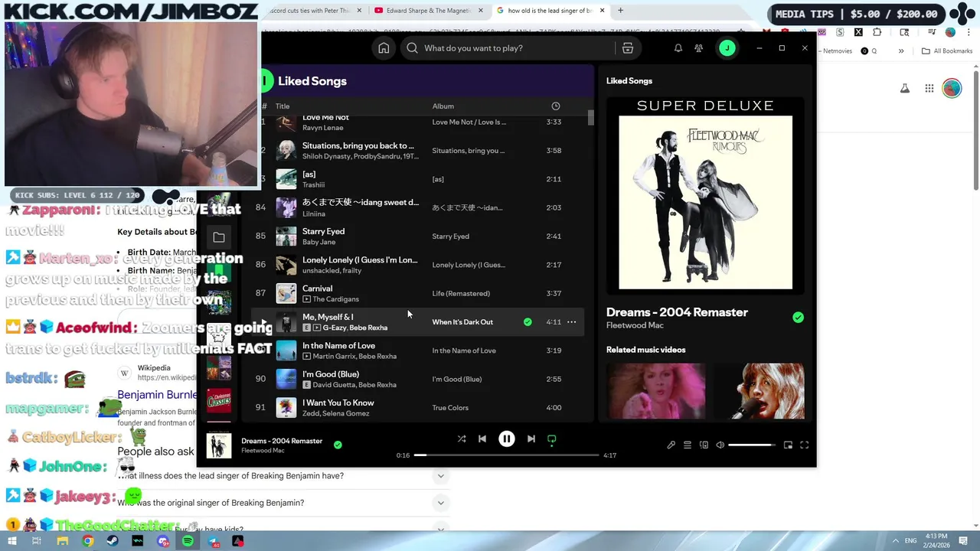Enter Spotify full screen mode

click(805, 445)
